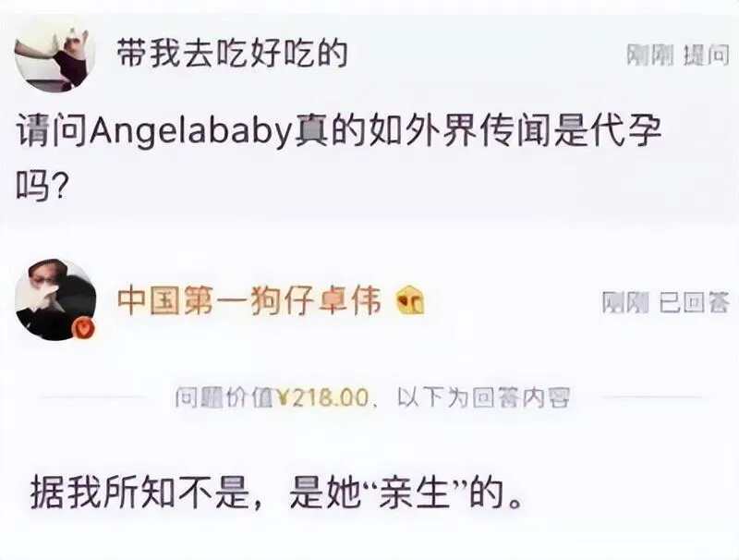Click the 以下为回答内容 caption
Viewport: 739px width, 560px height.
pos(483,398)
